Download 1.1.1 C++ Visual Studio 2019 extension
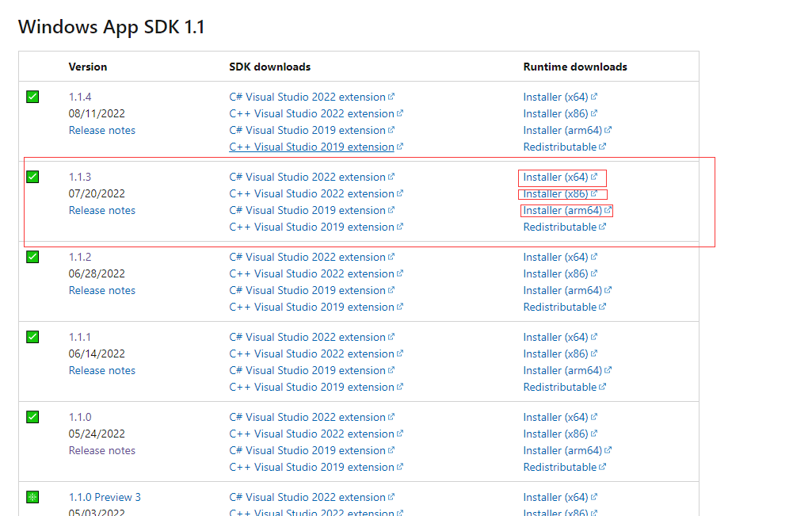The height and width of the screenshot is (516, 812). [316, 387]
